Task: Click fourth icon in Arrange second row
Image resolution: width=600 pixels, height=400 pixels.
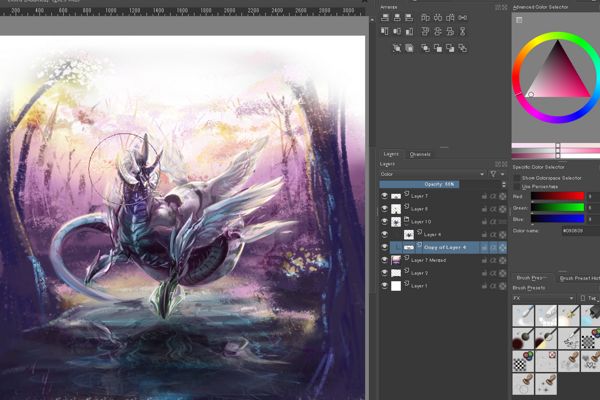Action: click(x=425, y=31)
